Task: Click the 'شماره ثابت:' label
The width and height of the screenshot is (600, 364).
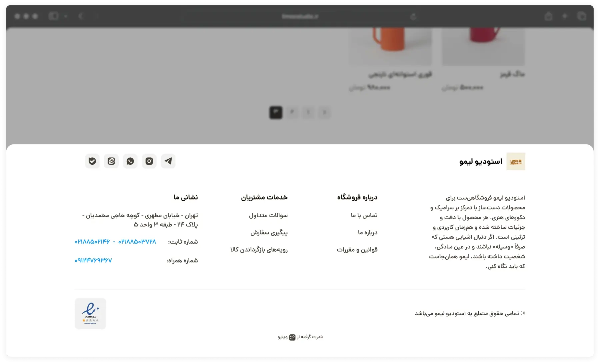Action: [183, 242]
